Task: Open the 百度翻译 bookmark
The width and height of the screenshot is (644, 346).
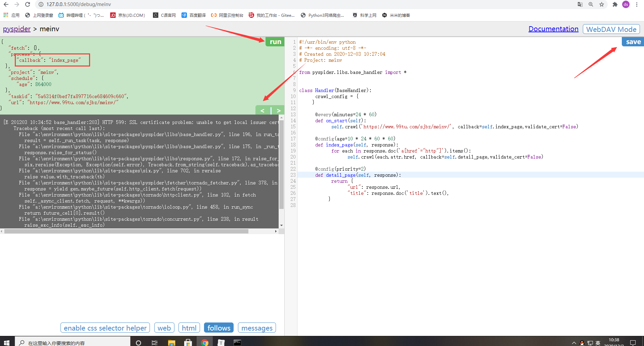Action: 194,15
